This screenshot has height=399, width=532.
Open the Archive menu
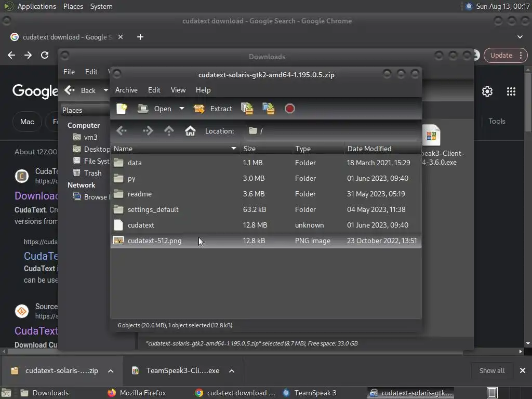tap(126, 90)
